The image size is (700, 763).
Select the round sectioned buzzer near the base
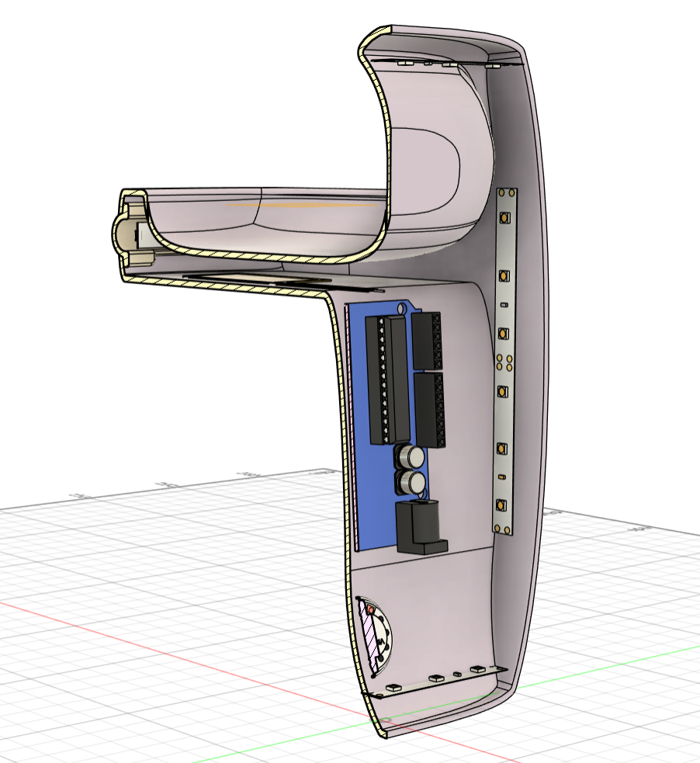coord(373,636)
